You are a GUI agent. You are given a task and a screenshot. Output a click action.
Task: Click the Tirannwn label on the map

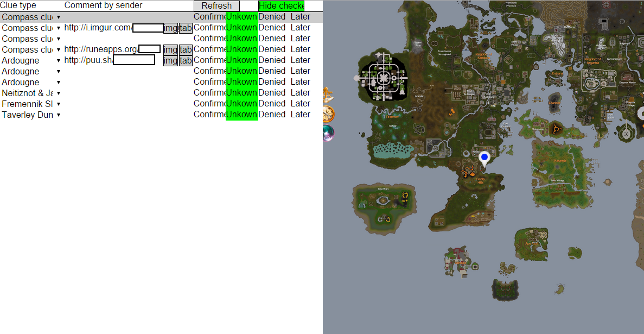click(x=393, y=117)
